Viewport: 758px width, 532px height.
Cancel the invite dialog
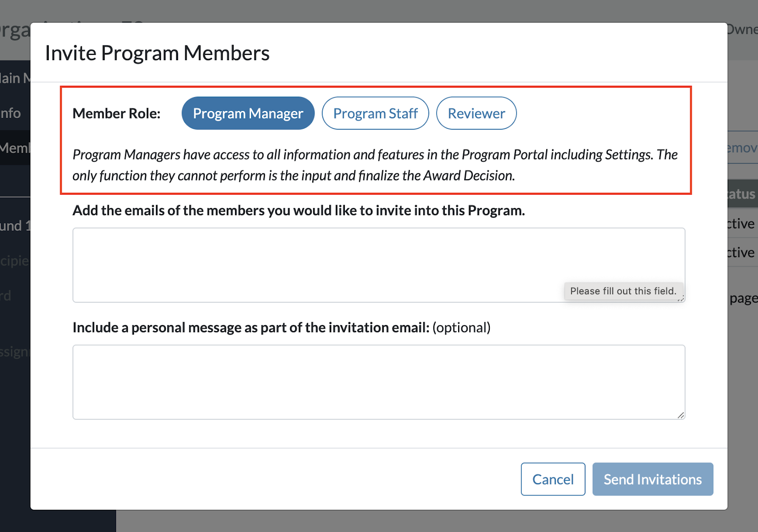point(553,479)
